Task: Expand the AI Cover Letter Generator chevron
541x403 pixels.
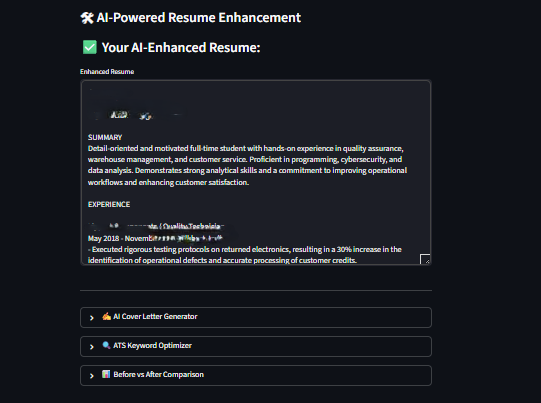Action: [x=91, y=318]
